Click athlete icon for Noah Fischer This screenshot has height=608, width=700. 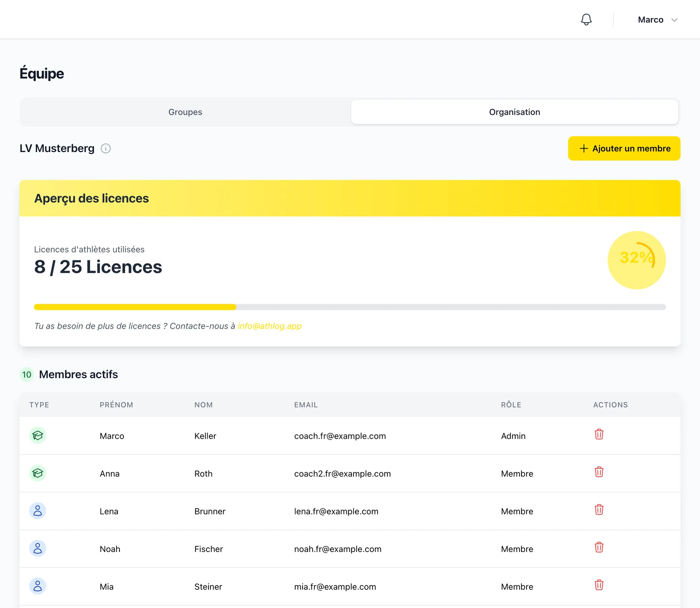38,548
